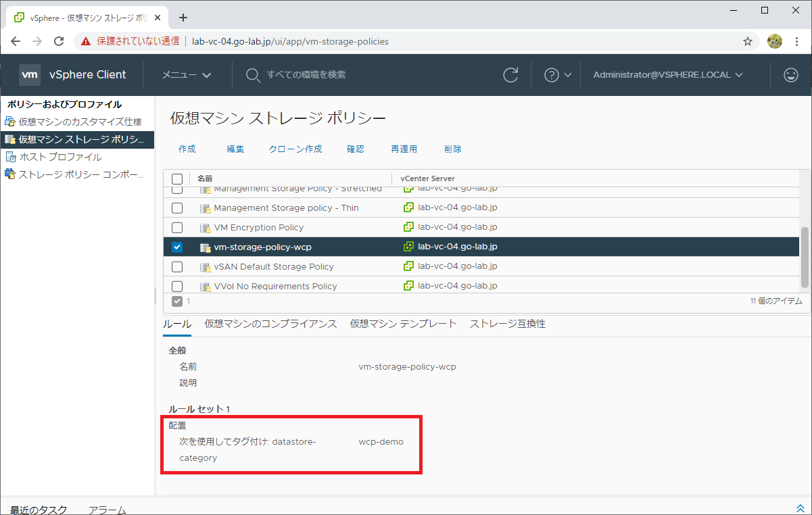Open the Chrome profile avatar

pyautogui.click(x=774, y=41)
